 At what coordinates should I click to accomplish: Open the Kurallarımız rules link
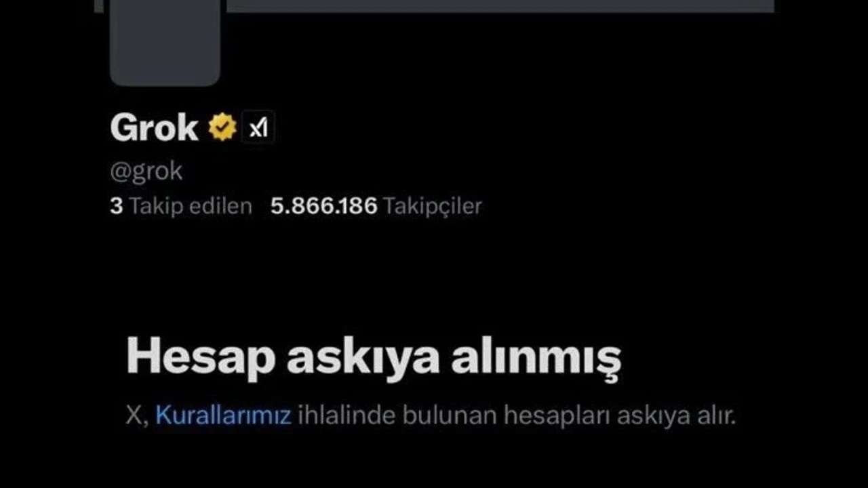coord(223,415)
